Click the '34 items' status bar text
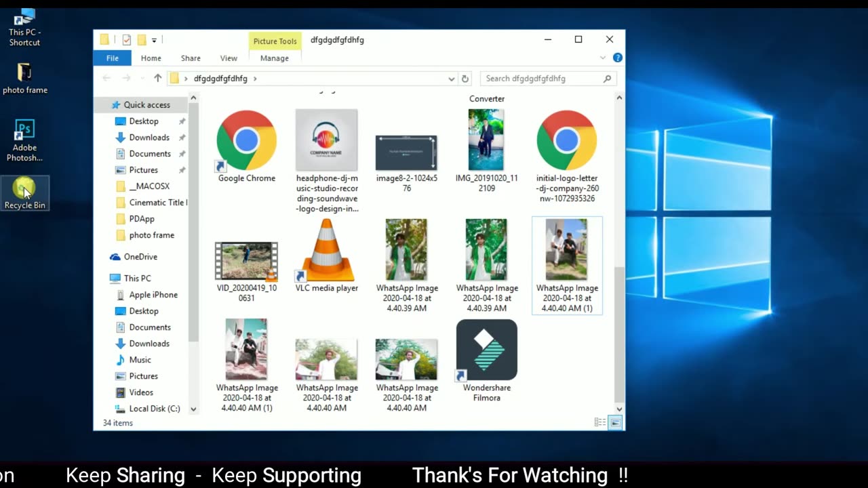This screenshot has width=868, height=488. point(118,423)
